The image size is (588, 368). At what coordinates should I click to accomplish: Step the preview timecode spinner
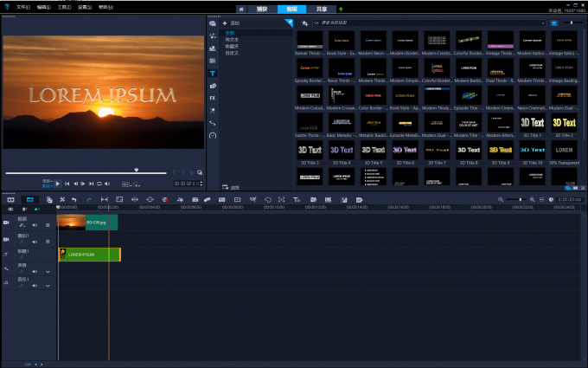tap(201, 184)
